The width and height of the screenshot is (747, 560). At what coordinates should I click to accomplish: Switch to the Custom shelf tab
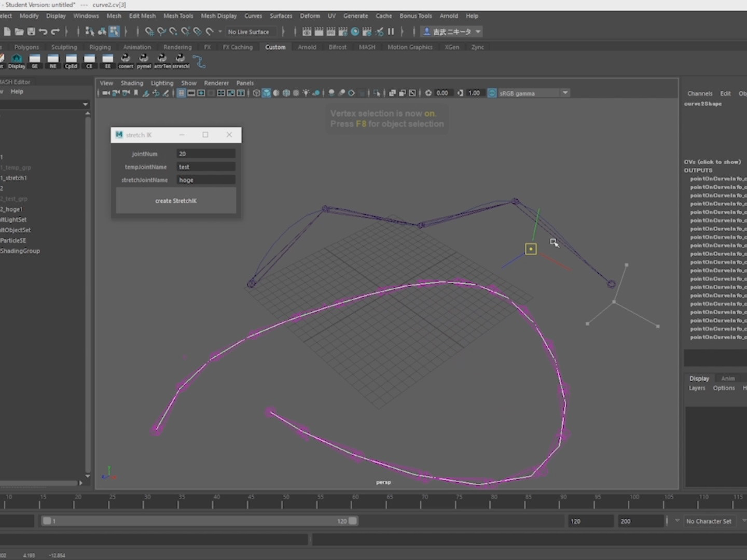275,47
